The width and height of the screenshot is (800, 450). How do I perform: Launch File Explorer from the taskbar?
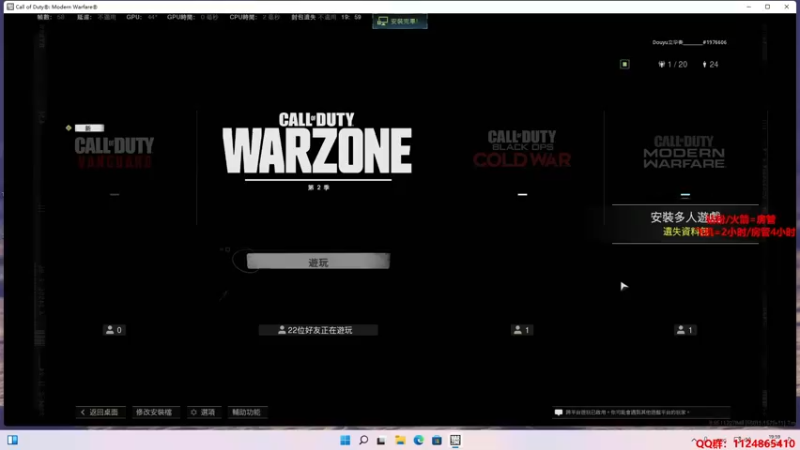(400, 440)
